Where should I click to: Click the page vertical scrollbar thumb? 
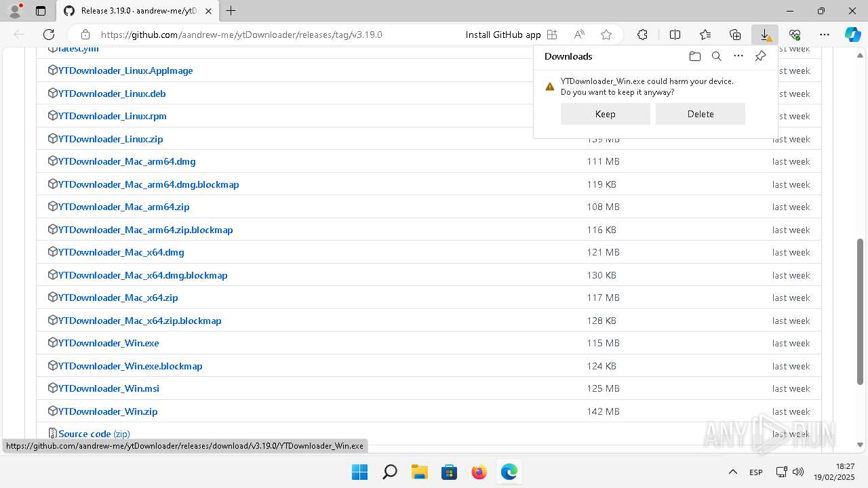coord(861,311)
